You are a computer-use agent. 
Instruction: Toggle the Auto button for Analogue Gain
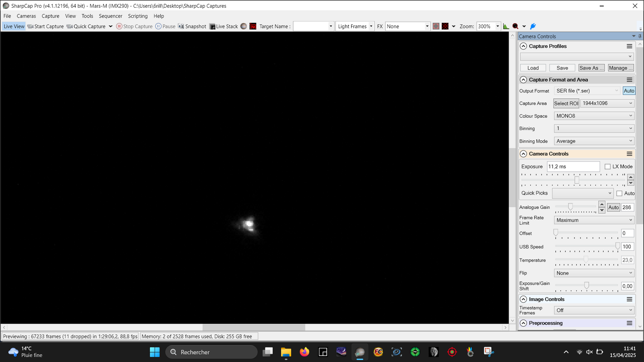(x=614, y=207)
